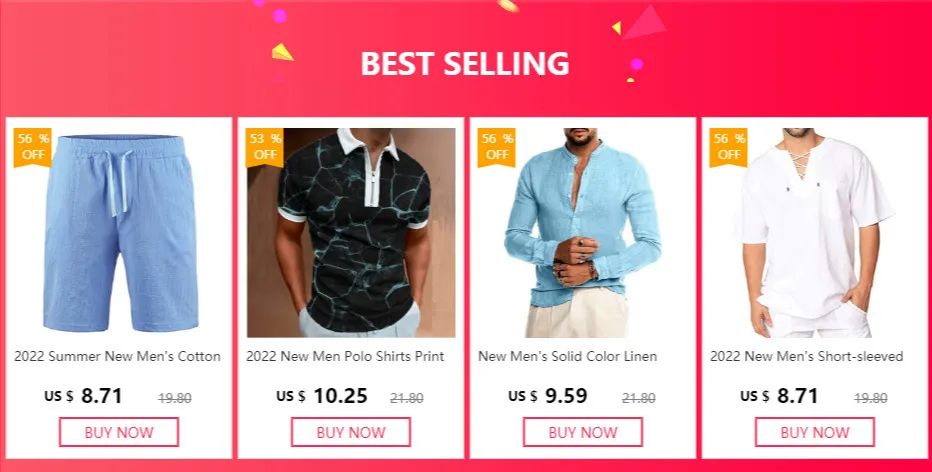Click the US $10.25 price
932x472 pixels.
coord(322,396)
